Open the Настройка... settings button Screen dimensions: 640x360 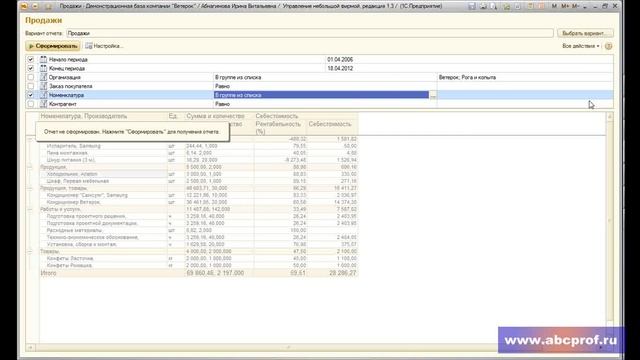coord(104,46)
